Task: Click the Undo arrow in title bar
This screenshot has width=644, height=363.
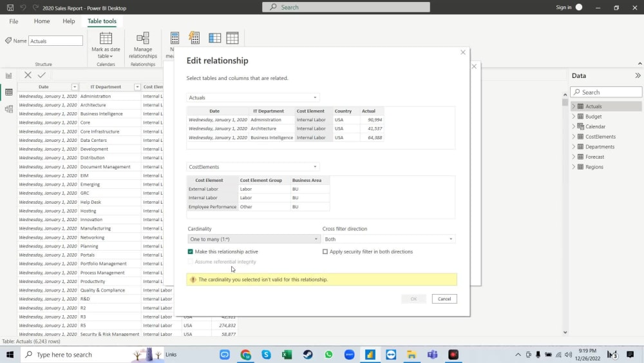Action: click(23, 7)
